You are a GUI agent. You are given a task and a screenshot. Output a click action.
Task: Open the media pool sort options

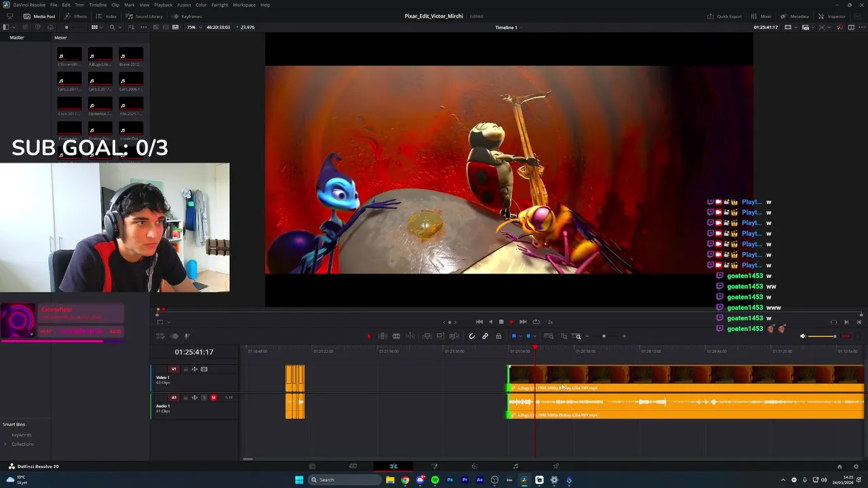(x=132, y=27)
